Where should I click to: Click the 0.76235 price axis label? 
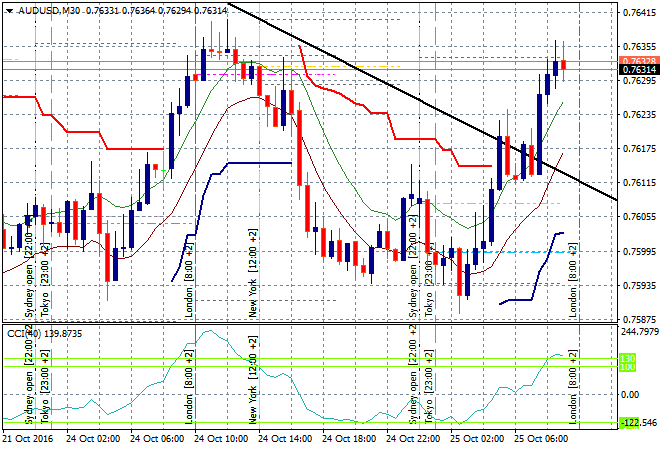[x=639, y=114]
